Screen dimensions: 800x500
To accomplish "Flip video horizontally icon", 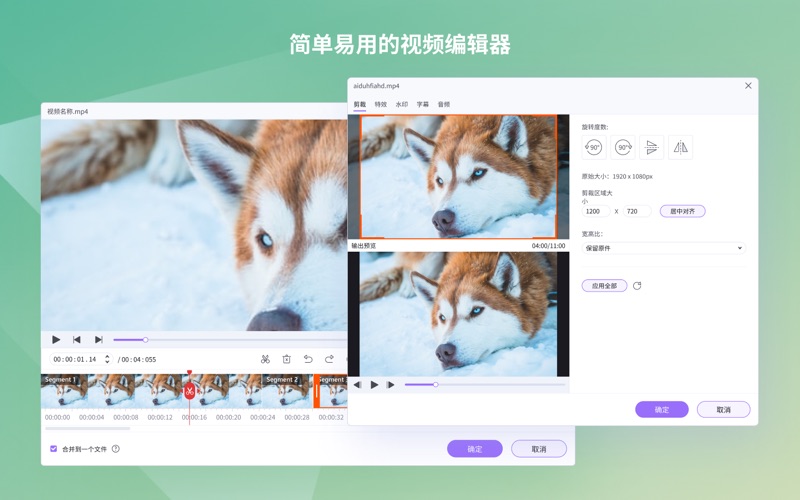I will point(681,147).
